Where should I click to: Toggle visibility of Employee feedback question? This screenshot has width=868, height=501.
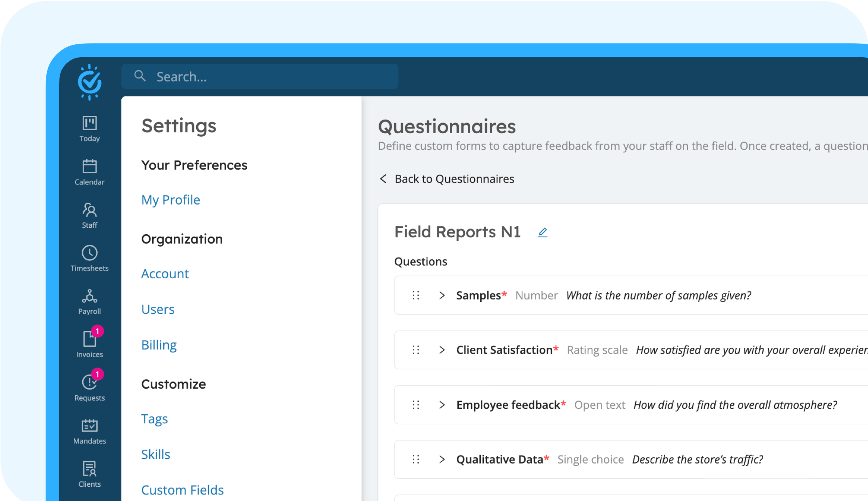(441, 405)
